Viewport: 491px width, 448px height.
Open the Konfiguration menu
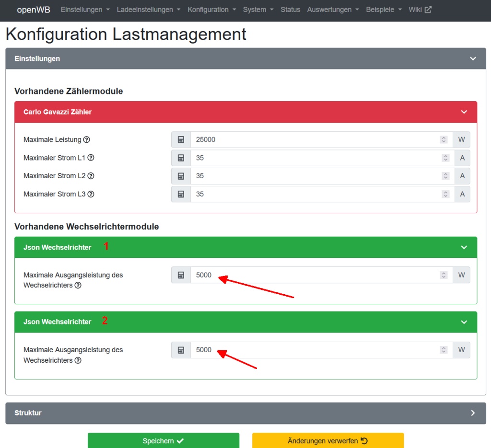(211, 10)
